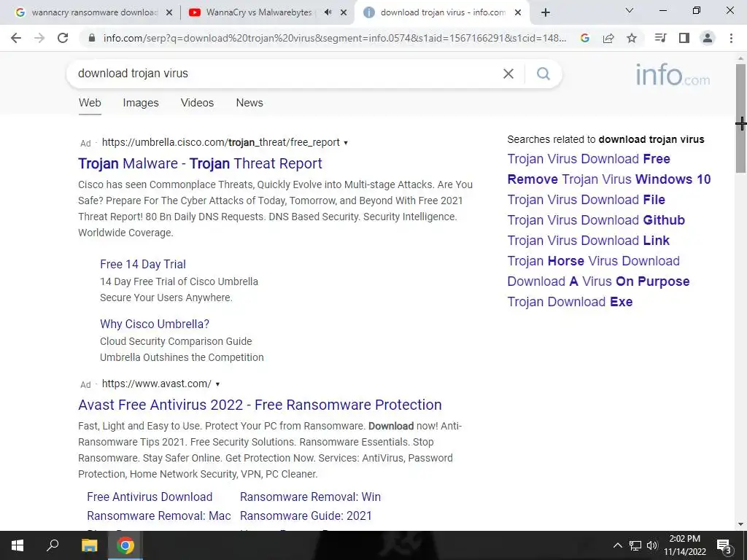Close the WannaCry vs Malwarebytes tab
The image size is (747, 560).
click(344, 12)
